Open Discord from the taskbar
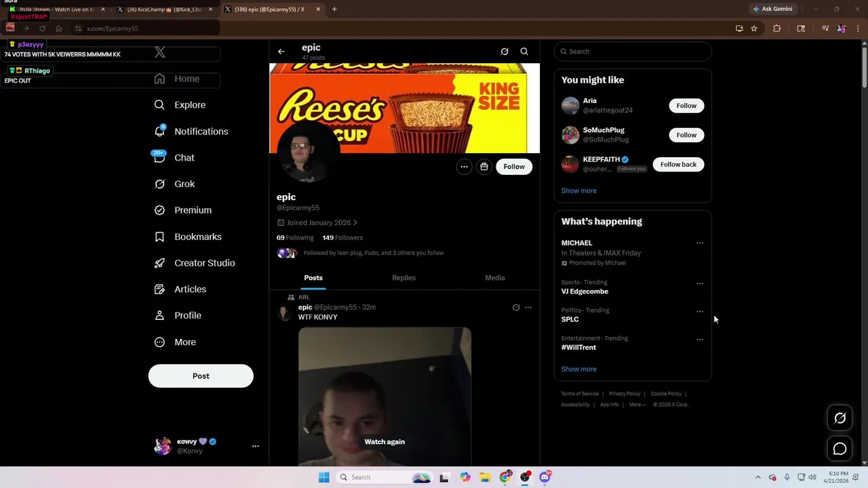Image resolution: width=868 pixels, height=488 pixels. [545, 477]
